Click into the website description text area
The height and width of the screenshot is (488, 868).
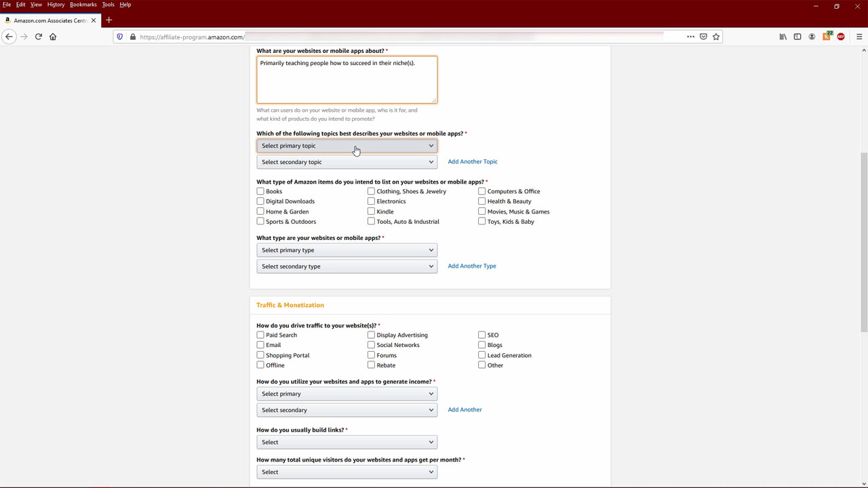[x=347, y=81]
